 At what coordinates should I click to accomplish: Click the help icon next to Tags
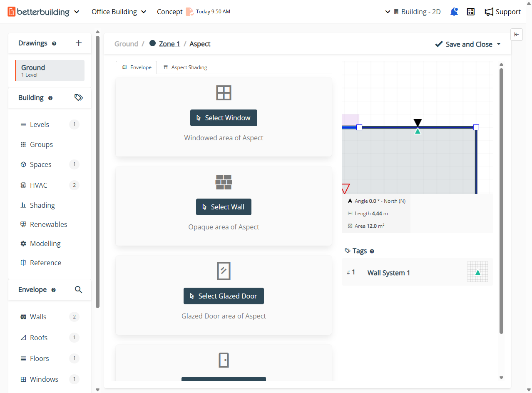pos(372,251)
